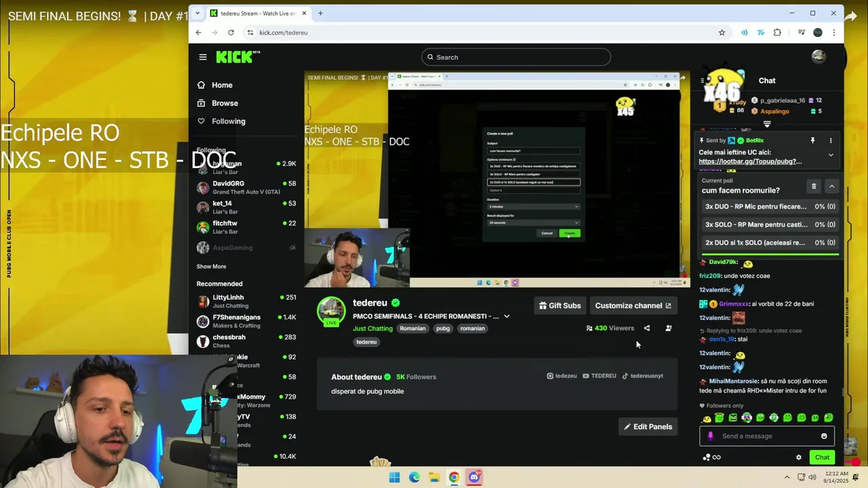Click the browser address bar URL
Image resolution: width=868 pixels, height=488 pixels.
283,33
